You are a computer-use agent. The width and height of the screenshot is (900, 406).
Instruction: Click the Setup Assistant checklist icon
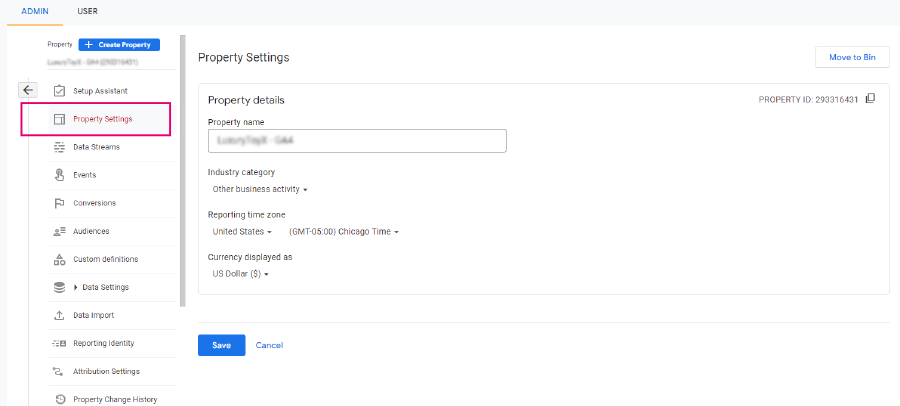(x=59, y=91)
